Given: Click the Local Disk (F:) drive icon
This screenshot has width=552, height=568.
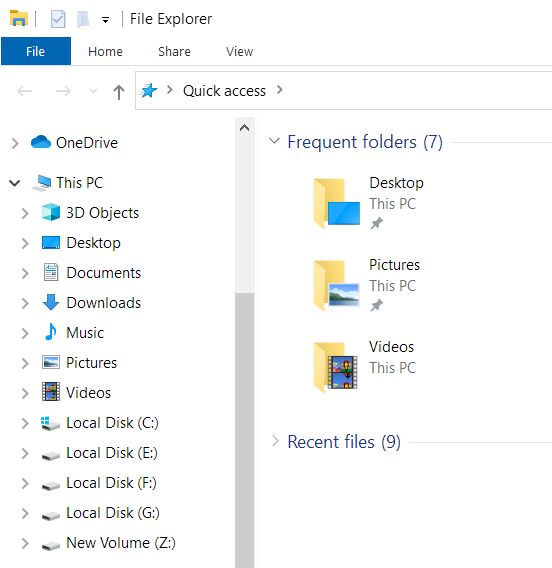Looking at the screenshot, I should pyautogui.click(x=51, y=486).
